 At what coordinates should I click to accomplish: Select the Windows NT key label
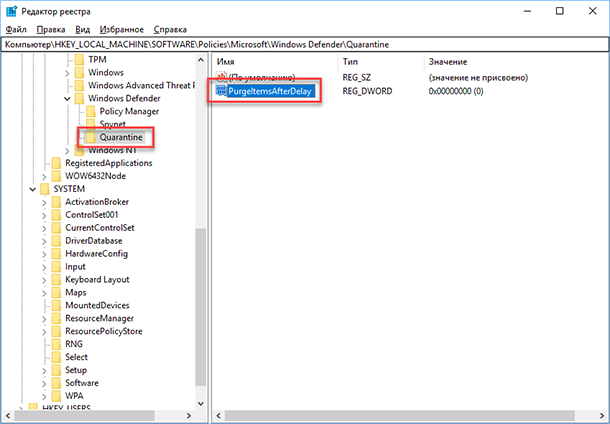click(112, 150)
